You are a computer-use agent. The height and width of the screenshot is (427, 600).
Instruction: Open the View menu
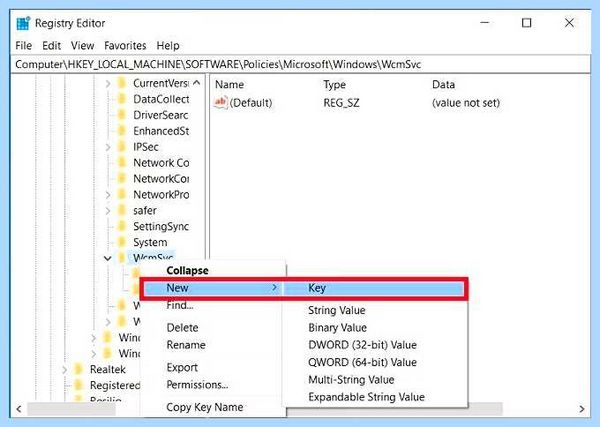coord(82,46)
